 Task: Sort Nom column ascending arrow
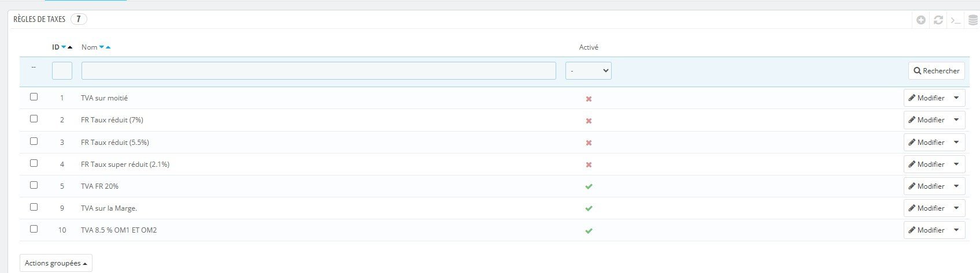point(108,47)
